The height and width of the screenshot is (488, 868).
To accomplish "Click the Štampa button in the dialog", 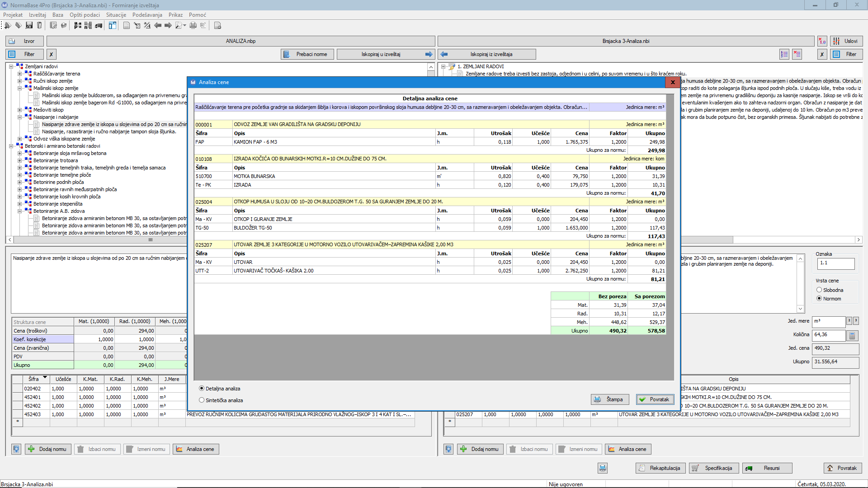I will (x=609, y=399).
